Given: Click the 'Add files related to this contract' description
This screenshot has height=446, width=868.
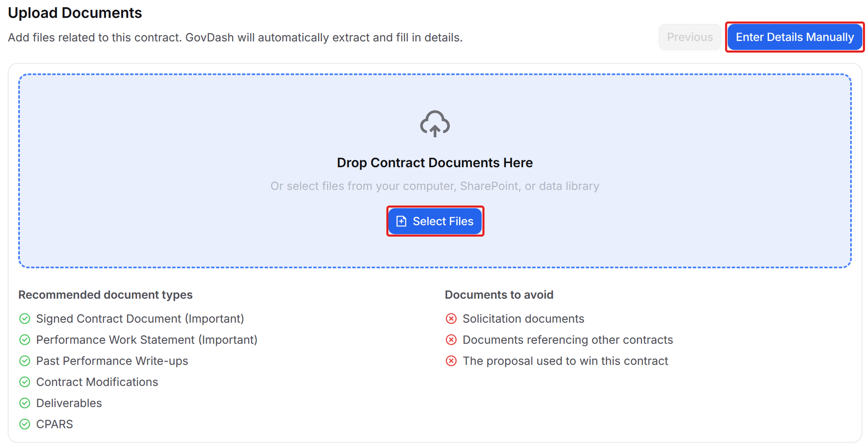Looking at the screenshot, I should tap(235, 37).
